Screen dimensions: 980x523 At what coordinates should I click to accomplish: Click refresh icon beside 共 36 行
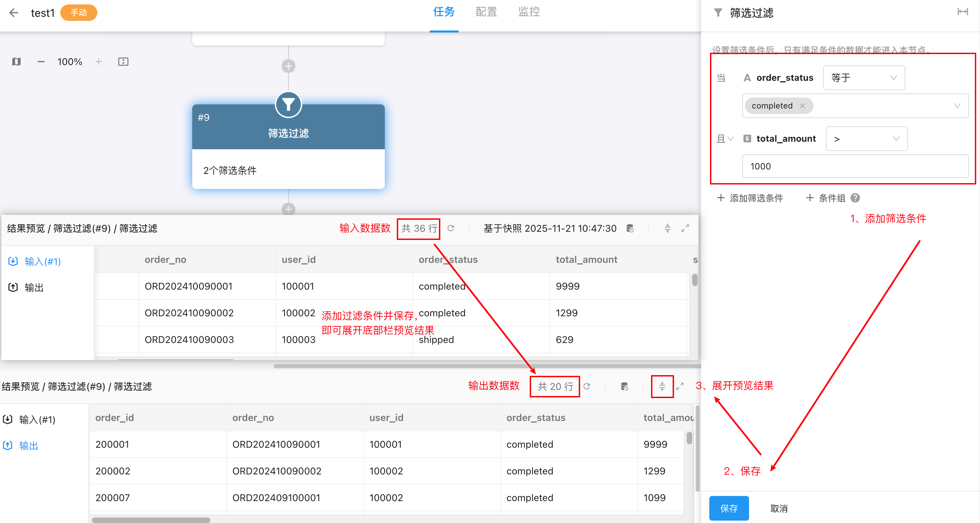tap(451, 228)
